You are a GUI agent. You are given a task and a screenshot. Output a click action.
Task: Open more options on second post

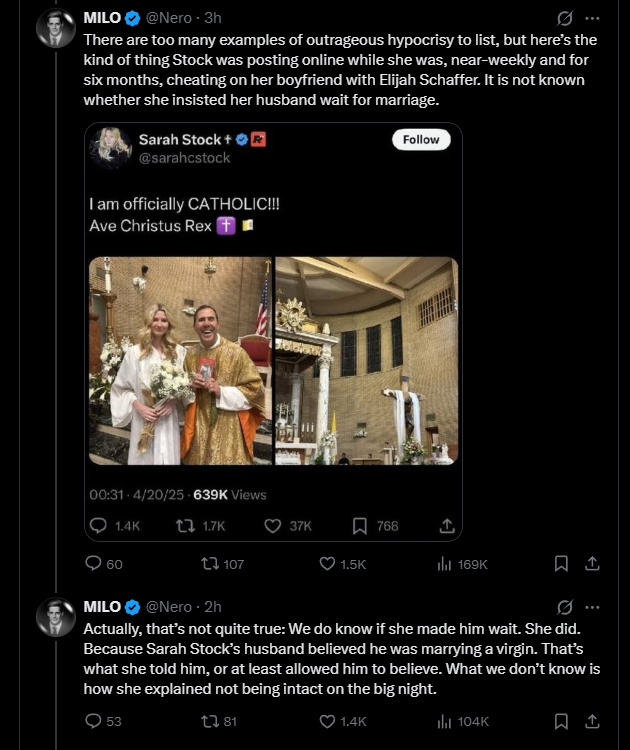coord(592,607)
